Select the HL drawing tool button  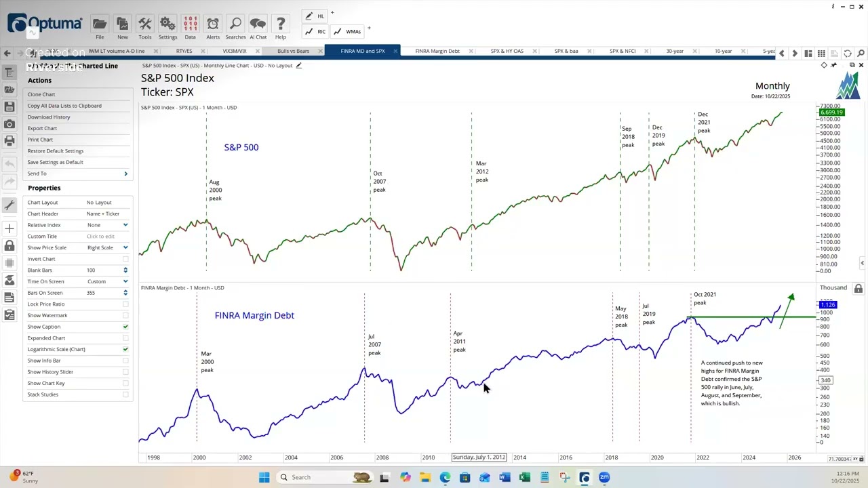[x=315, y=16]
